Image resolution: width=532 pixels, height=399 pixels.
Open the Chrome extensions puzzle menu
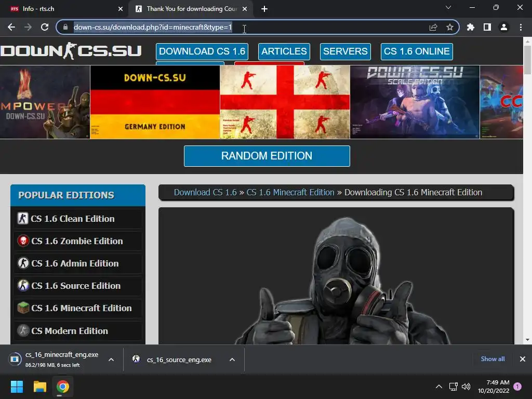(x=470, y=27)
